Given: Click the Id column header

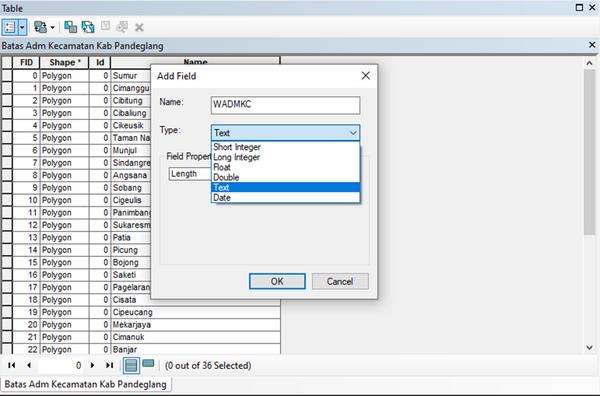Looking at the screenshot, I should [100, 62].
